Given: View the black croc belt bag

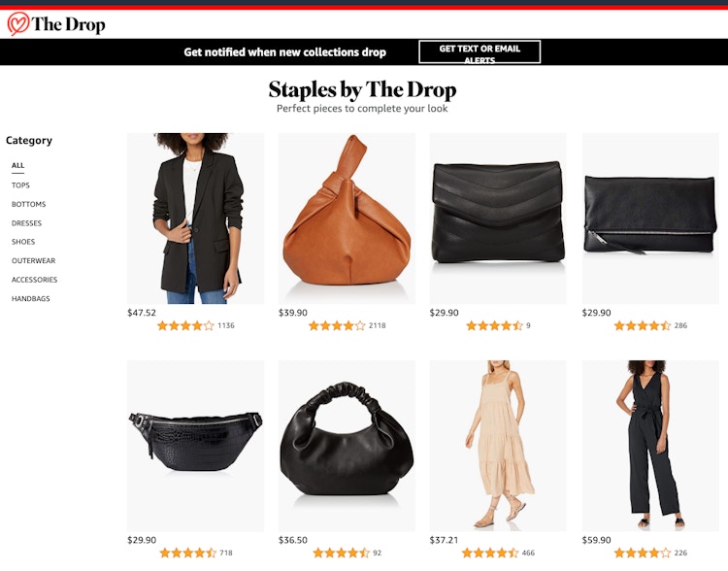Looking at the screenshot, I should tap(195, 446).
